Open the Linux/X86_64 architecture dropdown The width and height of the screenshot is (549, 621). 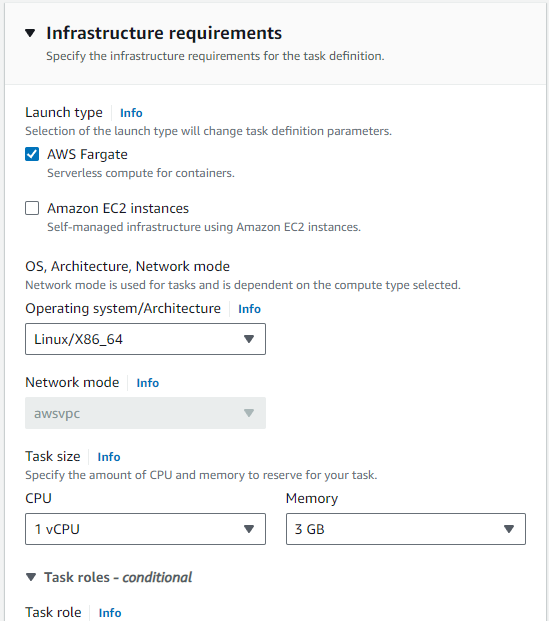(145, 339)
